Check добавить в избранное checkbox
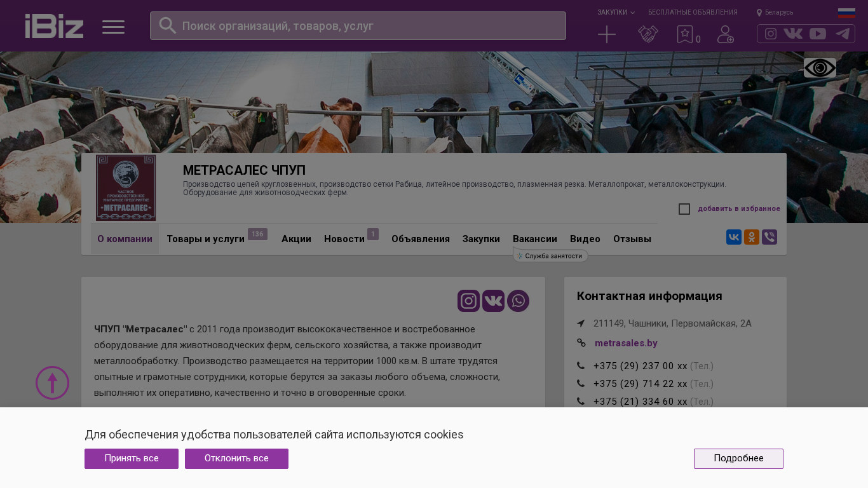This screenshot has width=868, height=488. tap(684, 209)
